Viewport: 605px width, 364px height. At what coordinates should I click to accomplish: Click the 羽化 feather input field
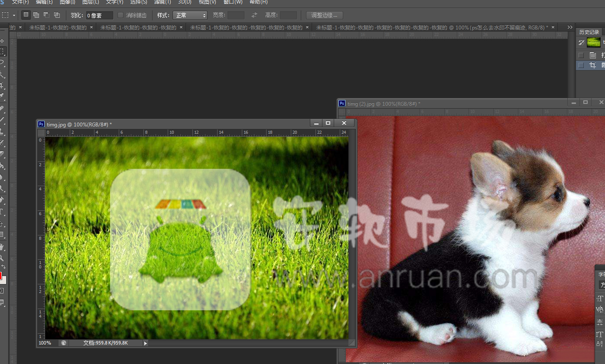[99, 15]
